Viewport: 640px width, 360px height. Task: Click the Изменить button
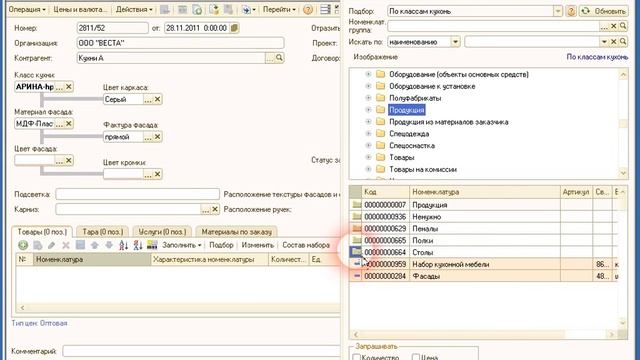pyautogui.click(x=258, y=245)
